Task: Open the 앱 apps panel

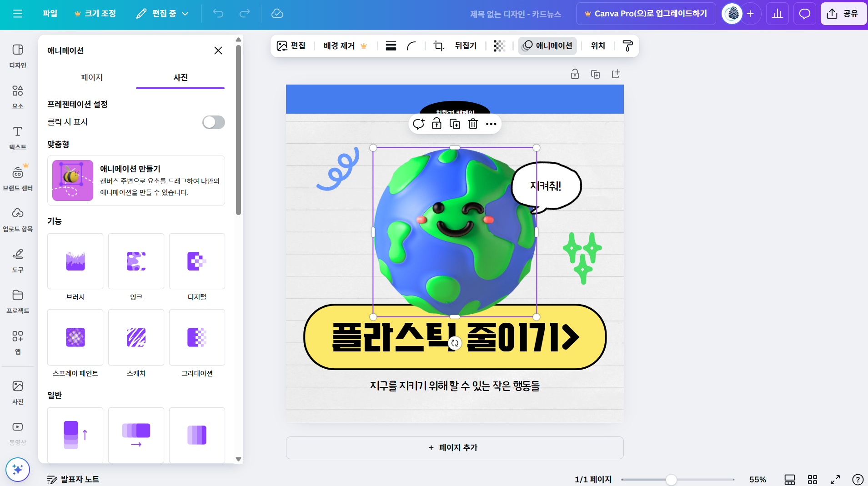Action: pyautogui.click(x=18, y=342)
